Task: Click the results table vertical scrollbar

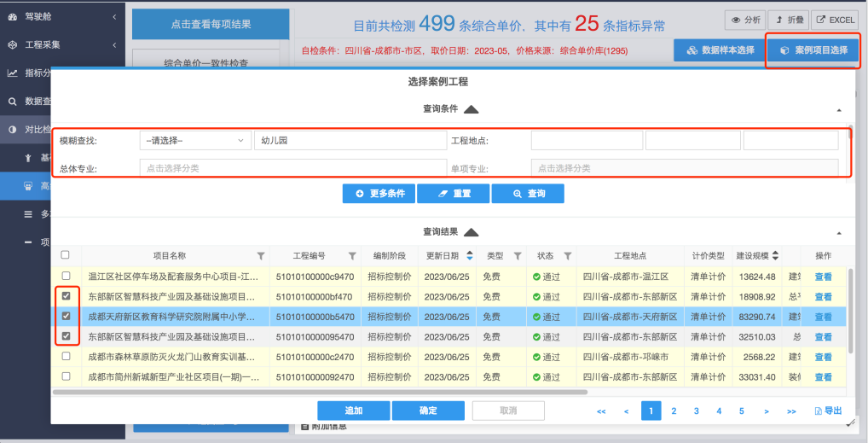Action: click(851, 311)
